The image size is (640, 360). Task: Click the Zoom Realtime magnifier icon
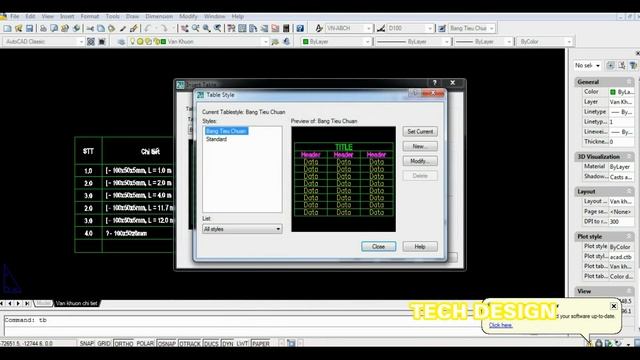pos(196,28)
